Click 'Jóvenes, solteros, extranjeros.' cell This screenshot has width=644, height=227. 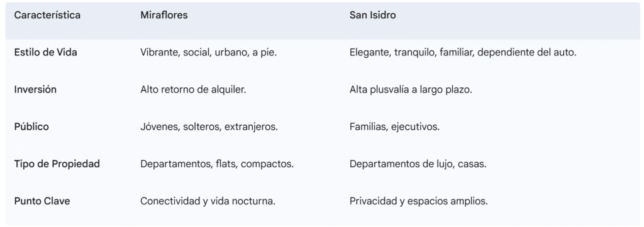click(209, 127)
